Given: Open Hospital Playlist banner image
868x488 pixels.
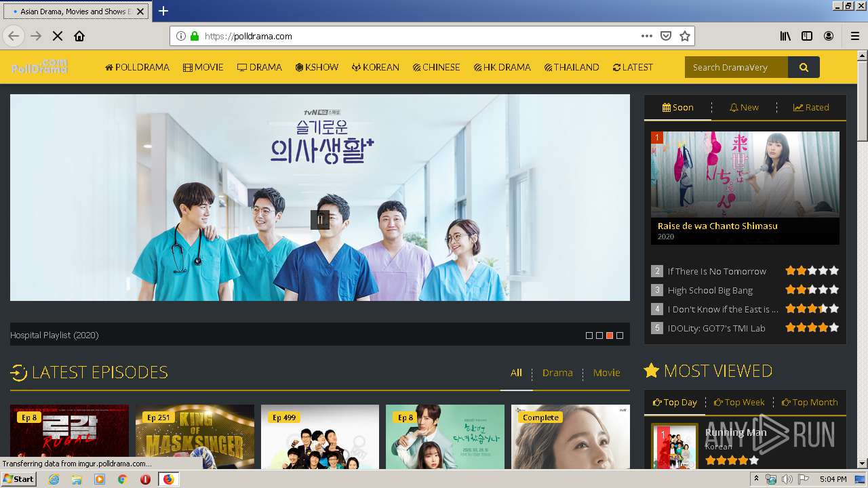Looking at the screenshot, I should [x=320, y=197].
